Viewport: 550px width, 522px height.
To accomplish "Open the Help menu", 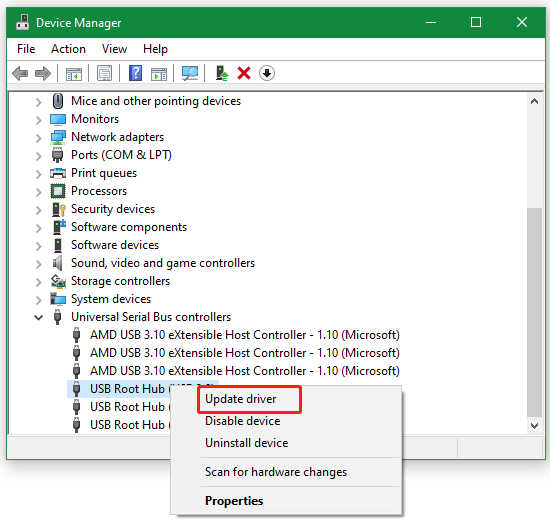I will click(155, 49).
